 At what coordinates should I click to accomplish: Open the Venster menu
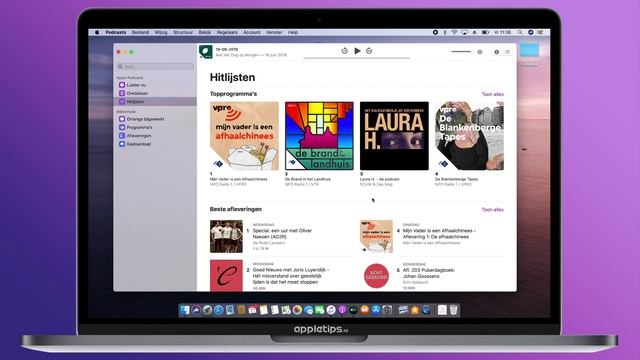(x=274, y=32)
